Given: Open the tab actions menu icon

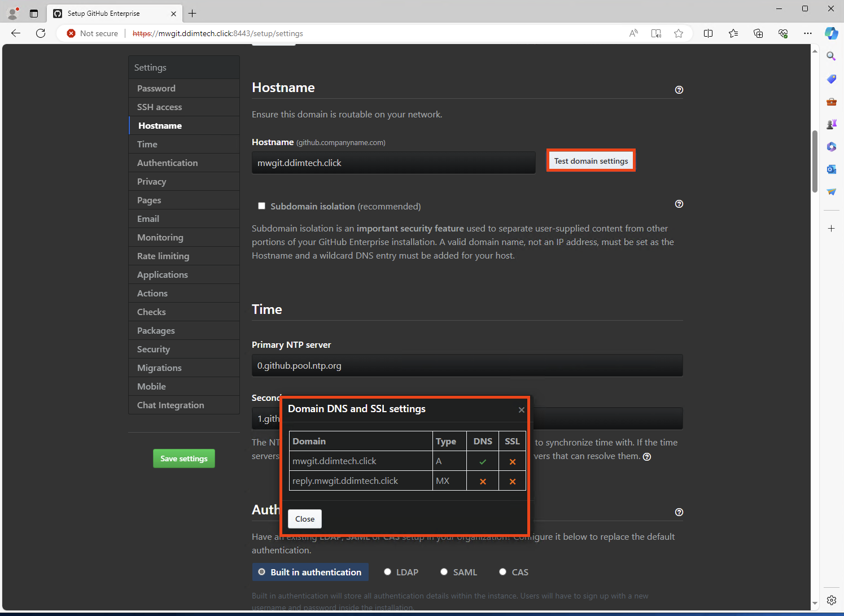Looking at the screenshot, I should [34, 14].
